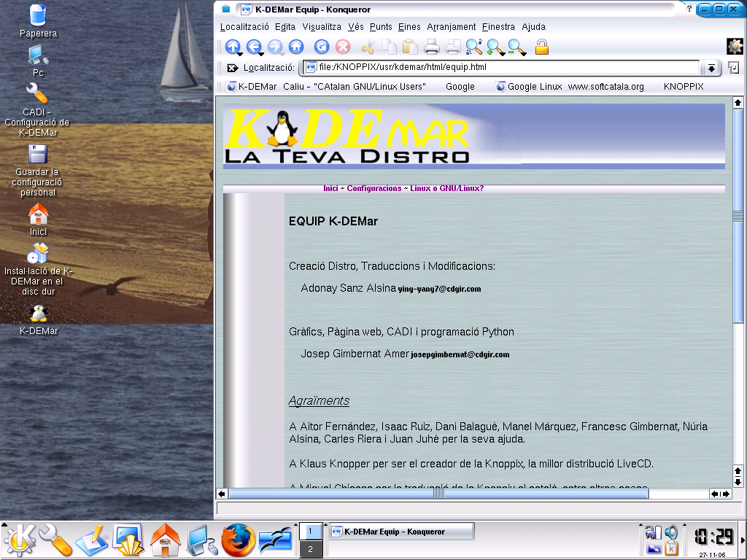Follow the Linux o GNU/Linux? link
Viewport: 747px width, 560px height.
(447, 188)
